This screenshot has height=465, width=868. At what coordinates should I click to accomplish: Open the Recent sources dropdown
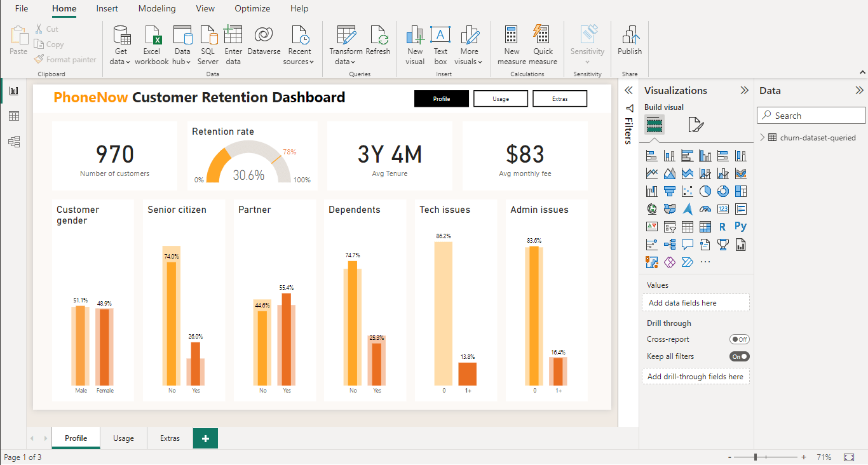[299, 45]
